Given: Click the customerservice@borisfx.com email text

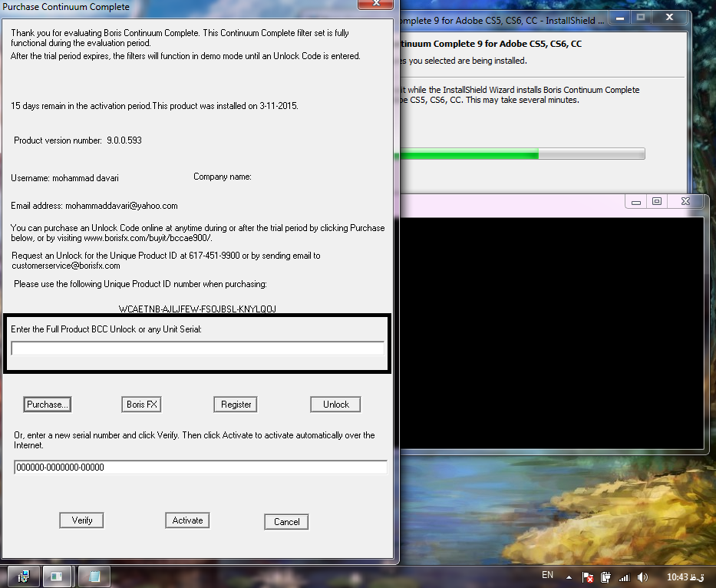Looking at the screenshot, I should [x=66, y=266].
